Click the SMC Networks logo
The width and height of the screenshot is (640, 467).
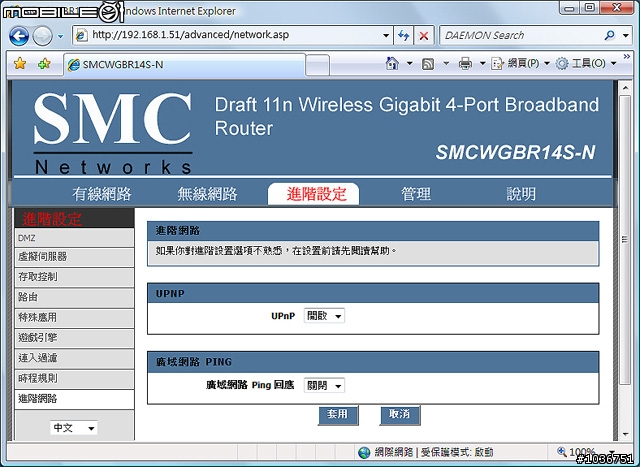click(113, 133)
